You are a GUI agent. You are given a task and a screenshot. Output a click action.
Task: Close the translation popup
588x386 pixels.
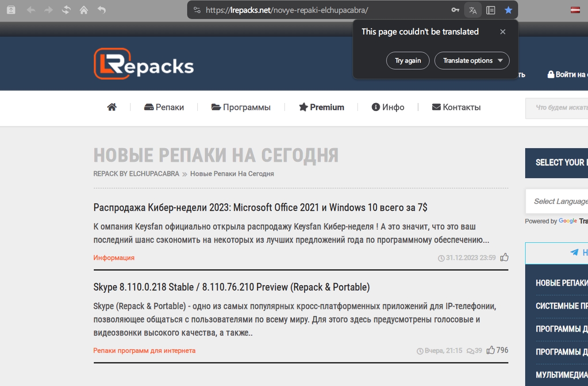tap(503, 32)
